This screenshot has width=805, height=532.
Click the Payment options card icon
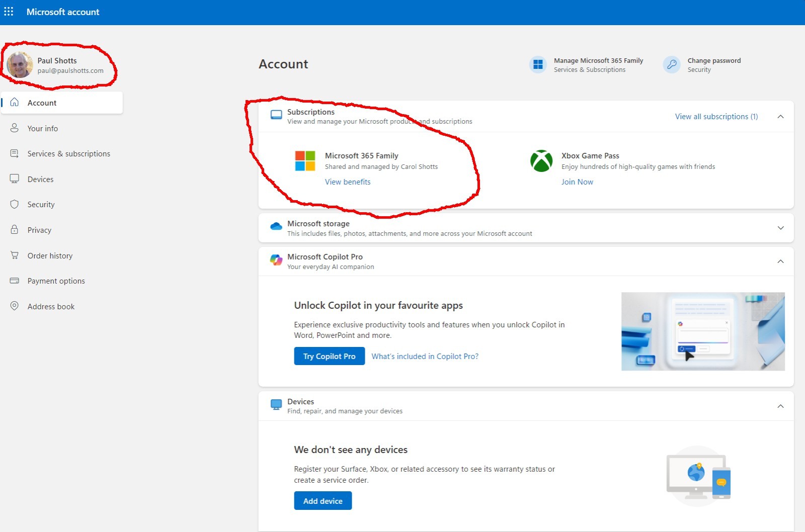tap(15, 281)
